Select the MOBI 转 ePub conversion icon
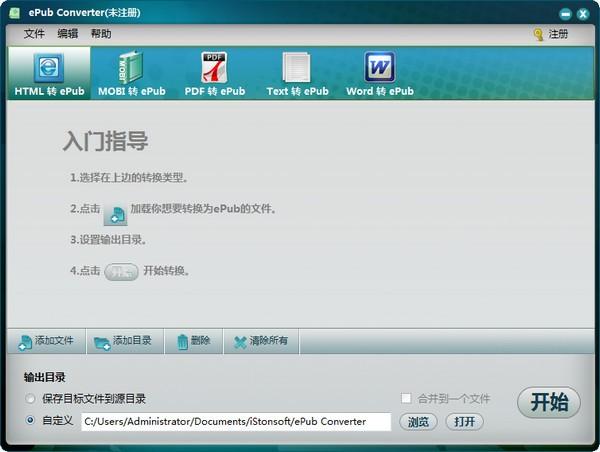 131,69
